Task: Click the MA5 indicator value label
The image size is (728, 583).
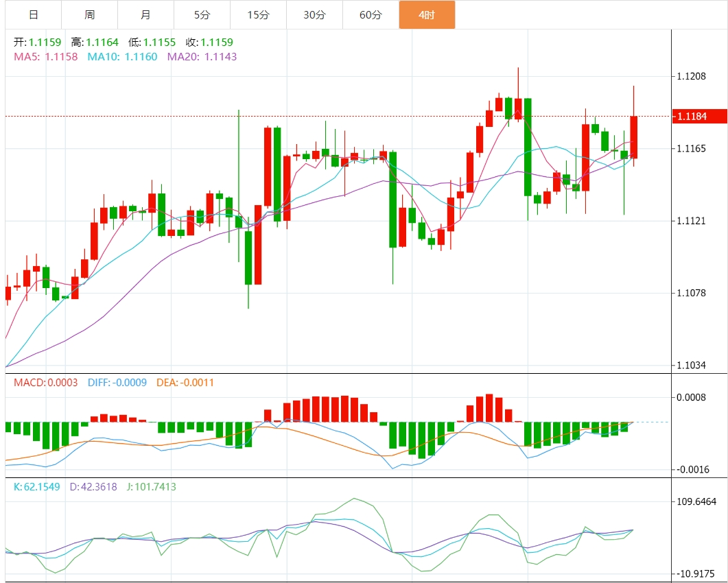Action: [46, 57]
